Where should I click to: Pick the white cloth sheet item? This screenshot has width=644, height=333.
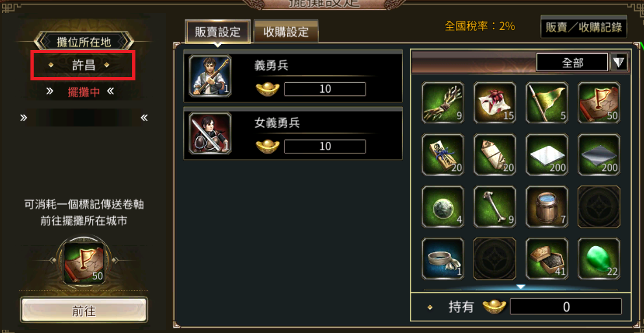tap(547, 154)
